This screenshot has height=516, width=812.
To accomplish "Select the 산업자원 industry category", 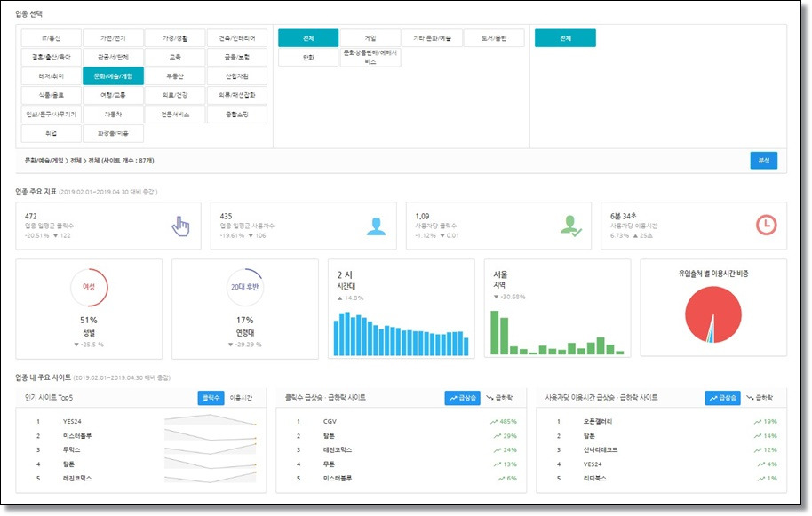I will coord(237,76).
